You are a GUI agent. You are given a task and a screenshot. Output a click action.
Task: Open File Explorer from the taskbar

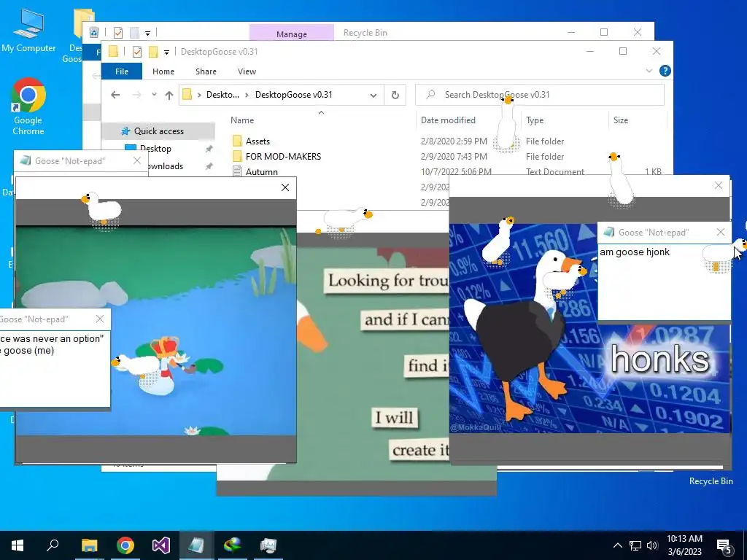pos(89,545)
